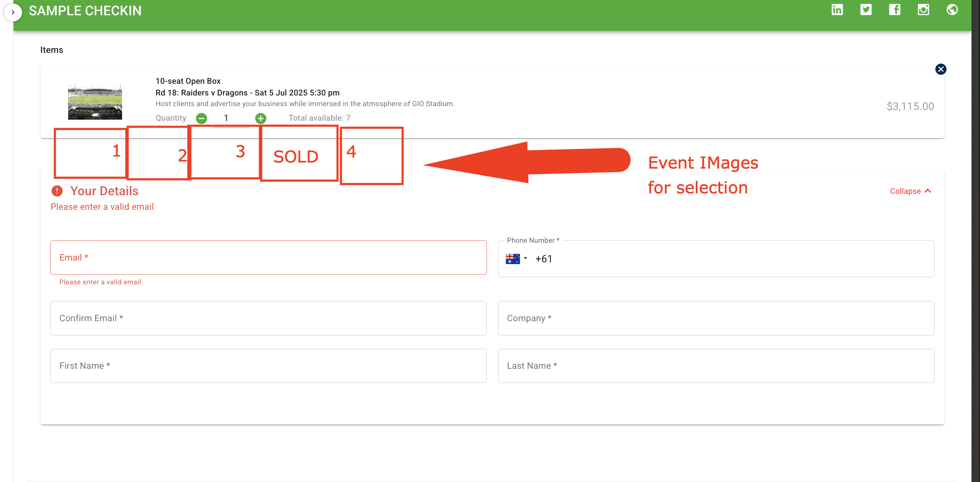The width and height of the screenshot is (980, 482).
Task: Expand the left sidebar chevron
Action: point(13,12)
